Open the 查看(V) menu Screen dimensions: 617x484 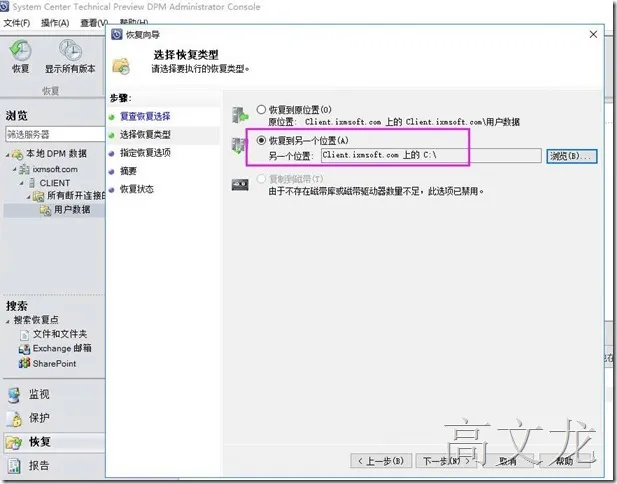94,23
